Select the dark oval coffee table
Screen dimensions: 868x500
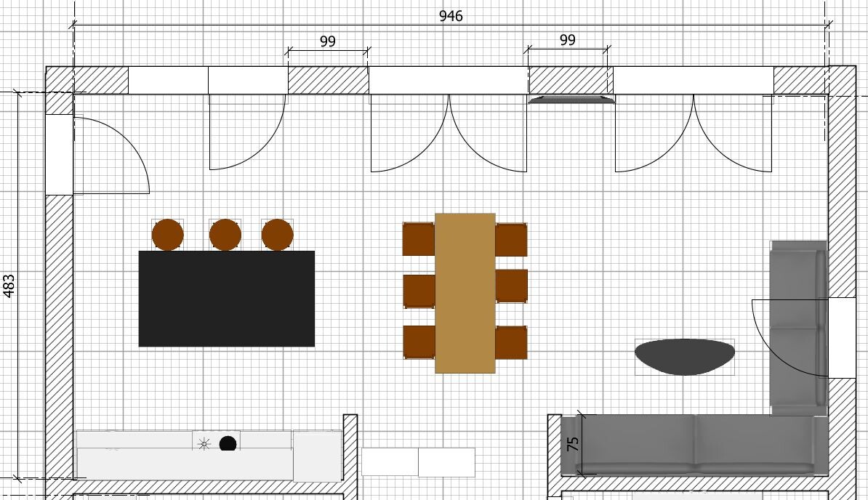pos(684,356)
